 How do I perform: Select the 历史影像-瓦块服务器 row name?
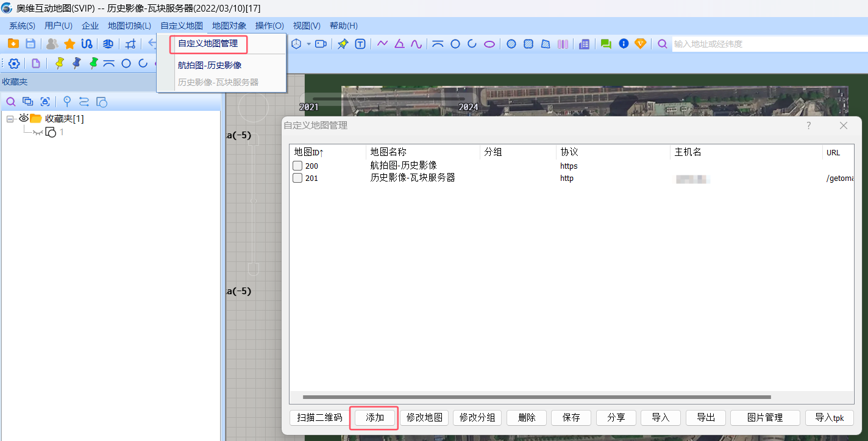click(x=413, y=178)
